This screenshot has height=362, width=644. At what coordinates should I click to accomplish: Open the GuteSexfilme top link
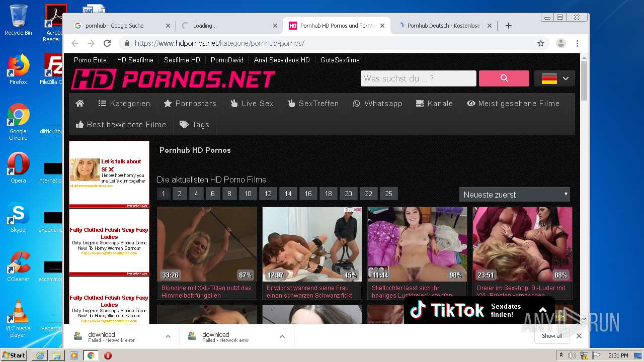tap(340, 60)
